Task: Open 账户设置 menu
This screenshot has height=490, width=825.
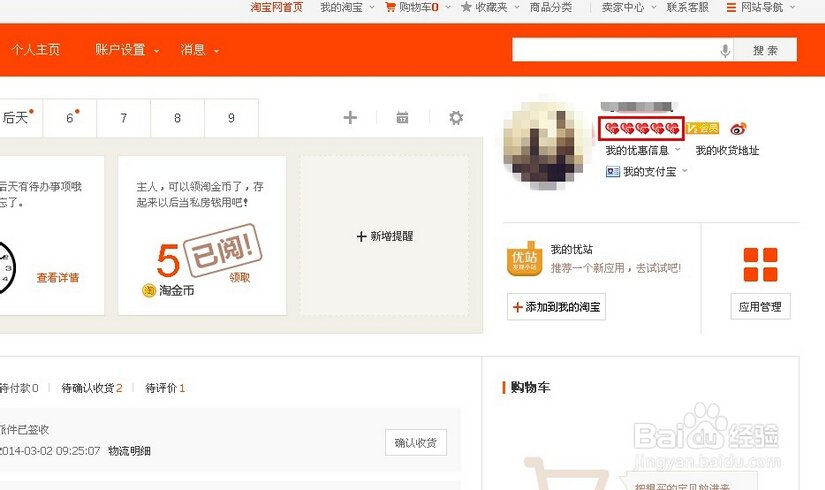Action: point(120,49)
